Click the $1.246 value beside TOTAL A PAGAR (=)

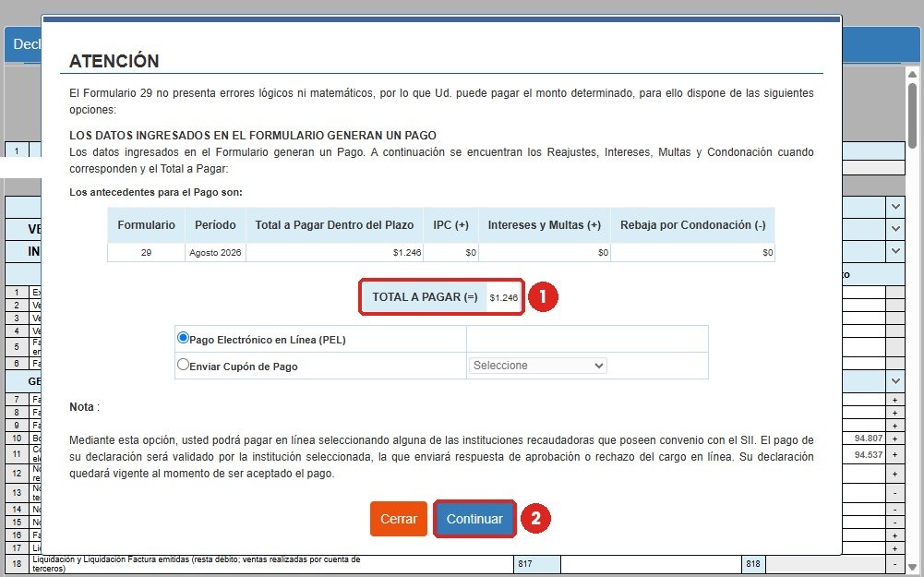click(504, 297)
